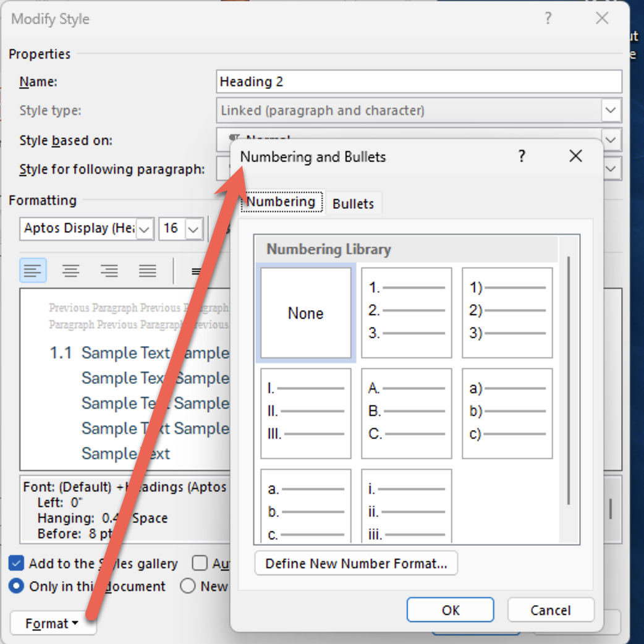Choose the Roman numeral I. II. III. format
Viewport: 644px width, 644px height.
point(305,413)
